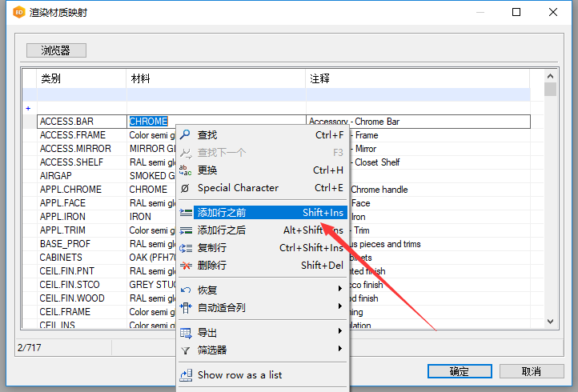The width and height of the screenshot is (578, 392).
Task: Confirm with the 确定 button
Action: pos(460,371)
